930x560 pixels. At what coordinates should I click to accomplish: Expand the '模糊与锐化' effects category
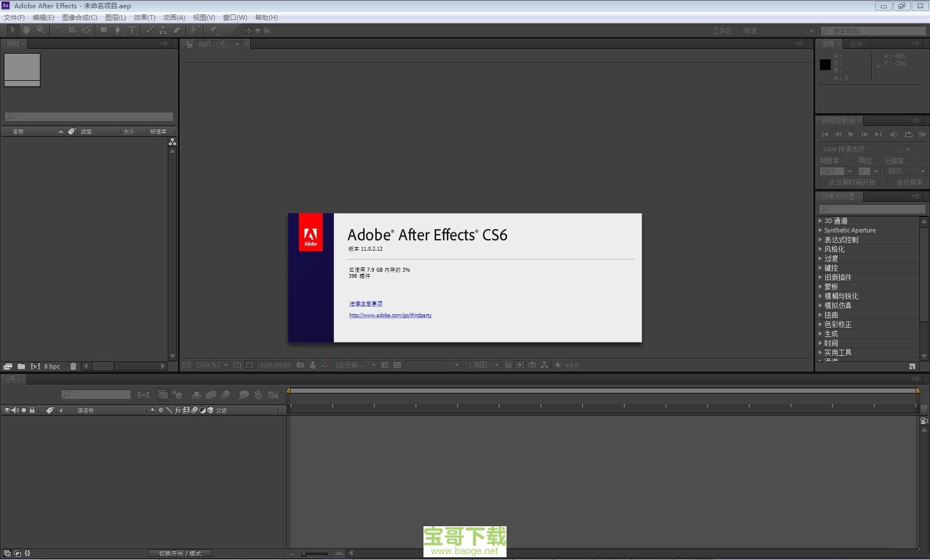pos(820,296)
